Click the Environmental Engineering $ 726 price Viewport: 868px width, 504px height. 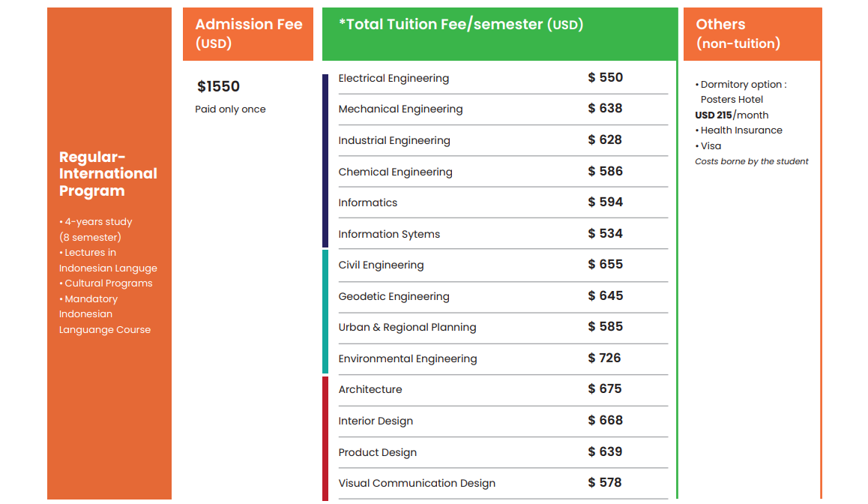604,358
